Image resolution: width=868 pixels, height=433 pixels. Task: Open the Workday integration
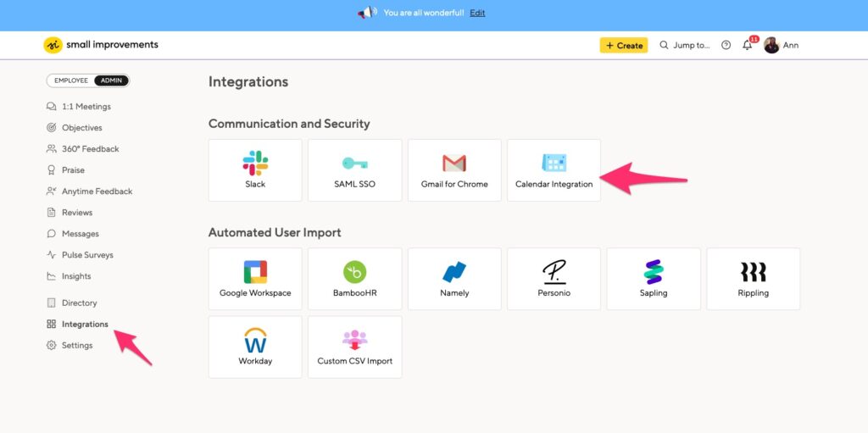coord(255,347)
